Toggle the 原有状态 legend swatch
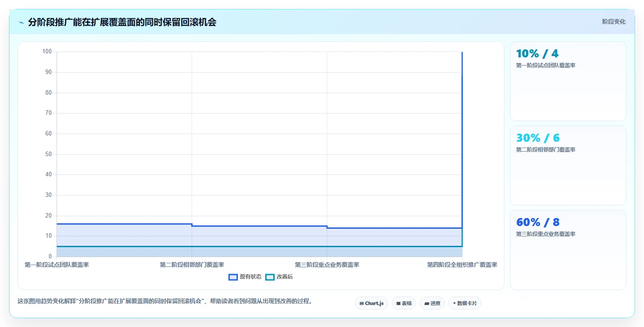This screenshot has height=327, width=644. click(233, 277)
